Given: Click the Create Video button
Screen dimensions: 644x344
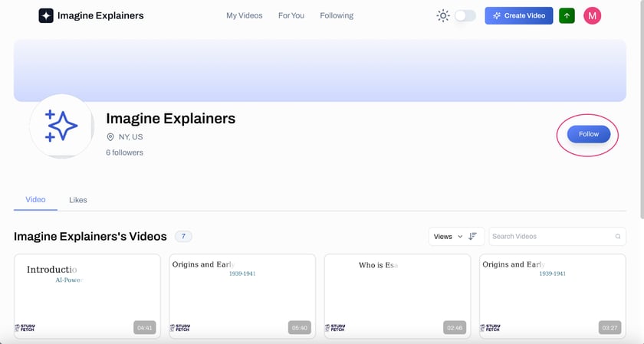Looking at the screenshot, I should point(519,15).
